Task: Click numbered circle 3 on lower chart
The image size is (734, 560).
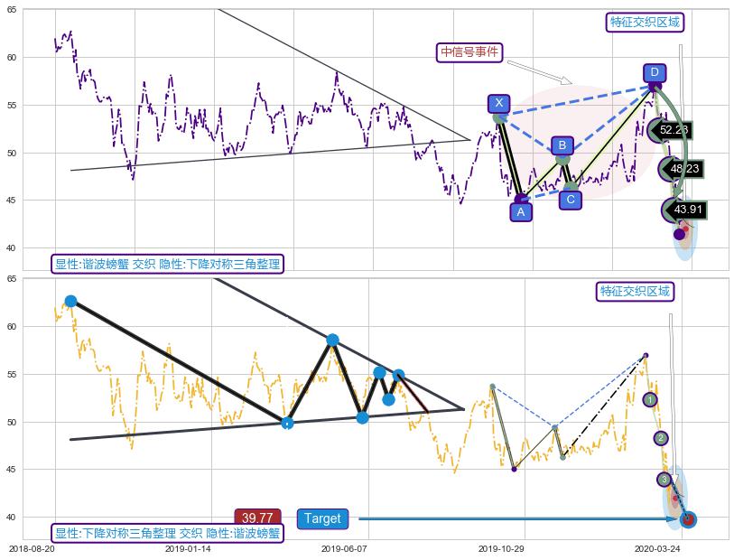Action: point(664,479)
